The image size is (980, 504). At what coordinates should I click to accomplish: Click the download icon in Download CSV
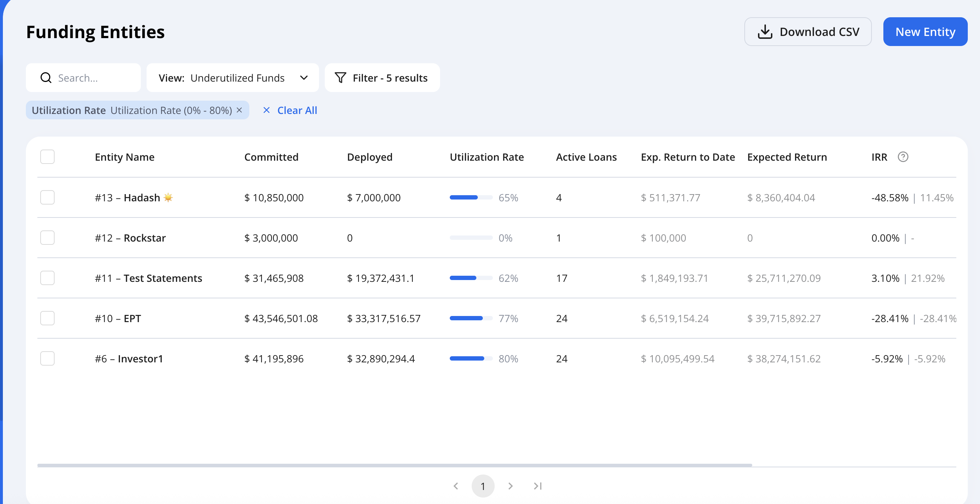765,32
